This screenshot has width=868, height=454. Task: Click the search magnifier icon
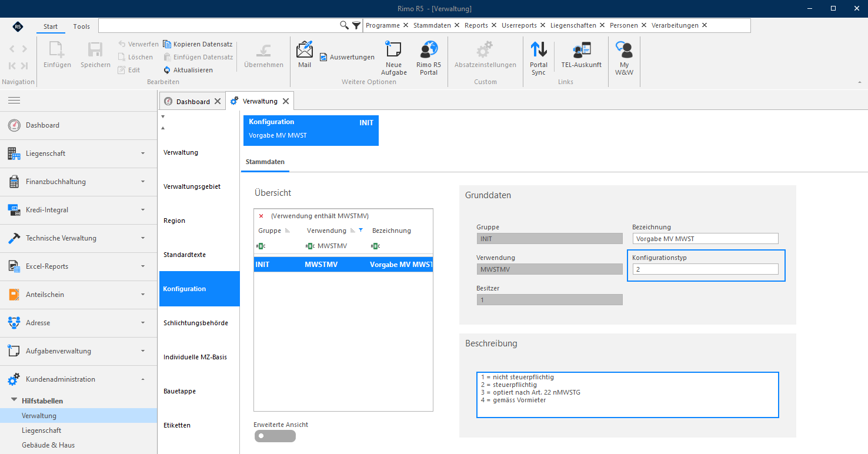click(x=345, y=25)
